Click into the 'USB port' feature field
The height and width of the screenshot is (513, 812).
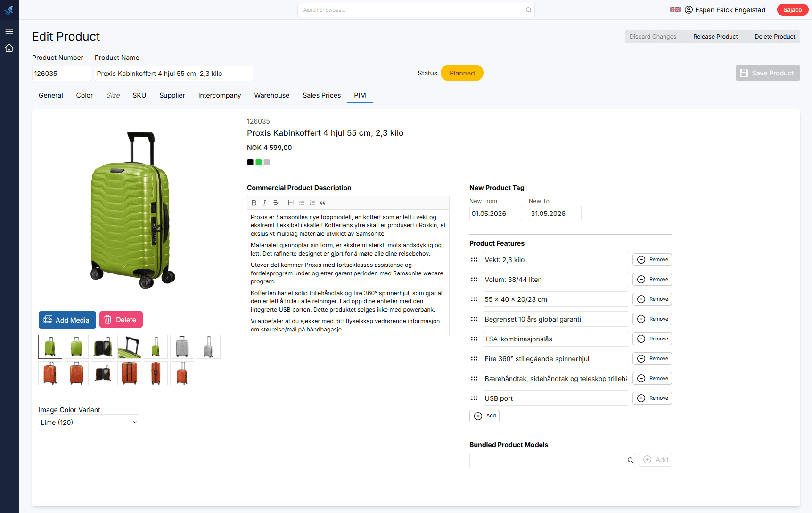pos(556,398)
